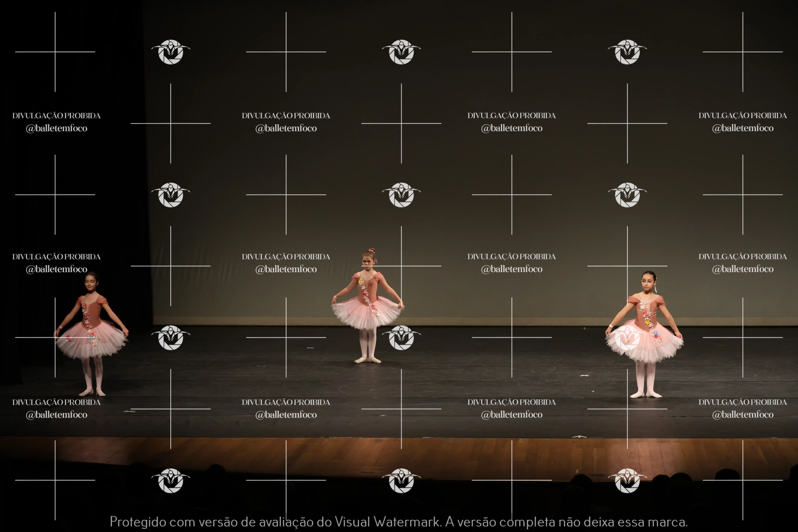Click the top-left camera logo watermark

[171, 52]
